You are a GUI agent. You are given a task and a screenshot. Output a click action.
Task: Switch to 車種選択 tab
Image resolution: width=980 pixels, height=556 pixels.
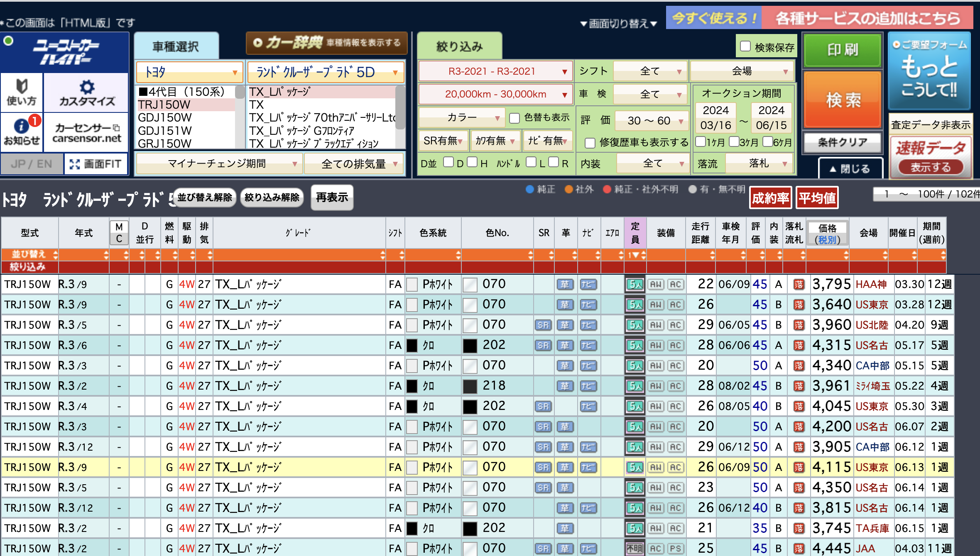click(176, 46)
